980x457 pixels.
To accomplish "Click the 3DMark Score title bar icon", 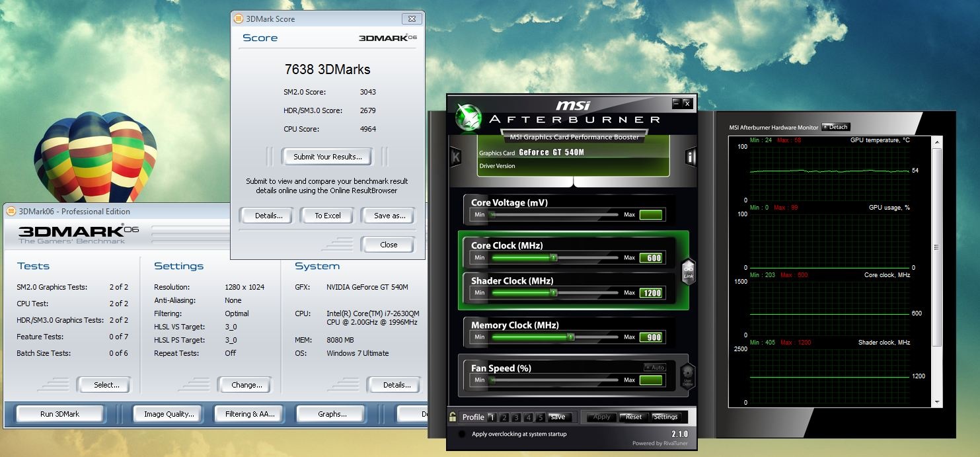I will pyautogui.click(x=239, y=19).
